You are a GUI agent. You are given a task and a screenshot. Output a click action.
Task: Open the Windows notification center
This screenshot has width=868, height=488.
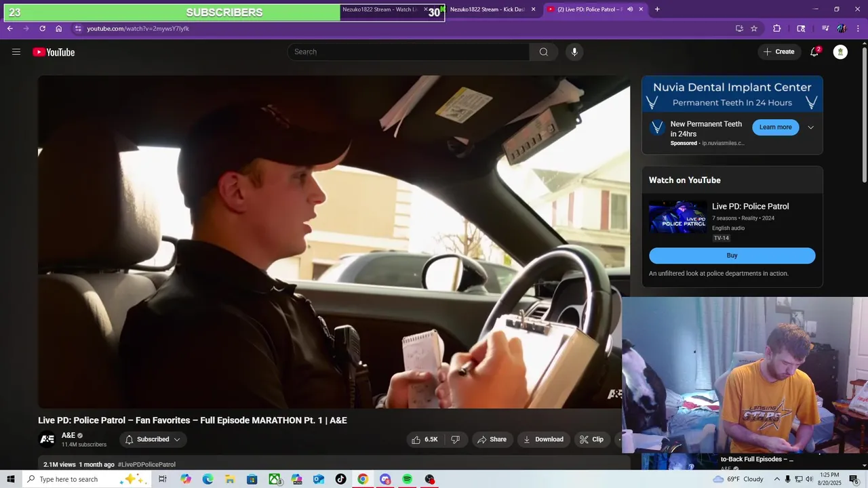point(854,479)
